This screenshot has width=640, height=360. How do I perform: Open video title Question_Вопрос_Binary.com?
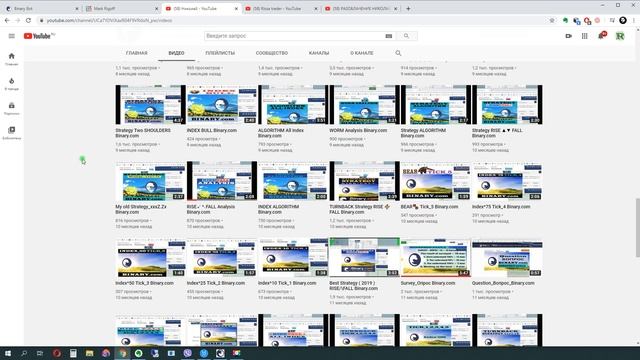tap(503, 283)
